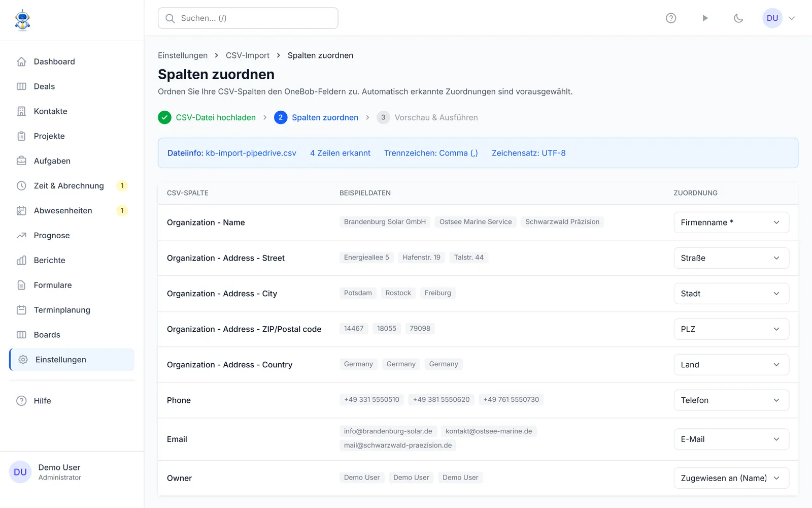Viewport: 812px width, 508px height.
Task: Open the Hilfe sidebar link
Action: [x=72, y=401]
